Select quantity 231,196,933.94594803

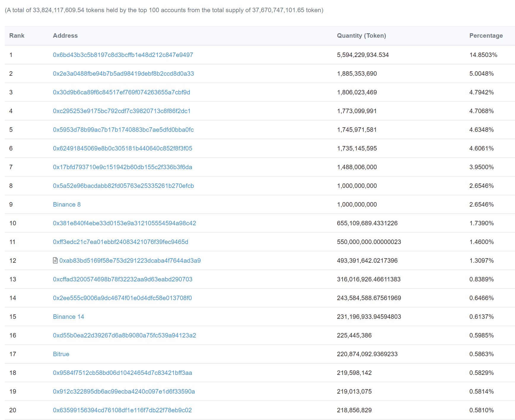[369, 317]
